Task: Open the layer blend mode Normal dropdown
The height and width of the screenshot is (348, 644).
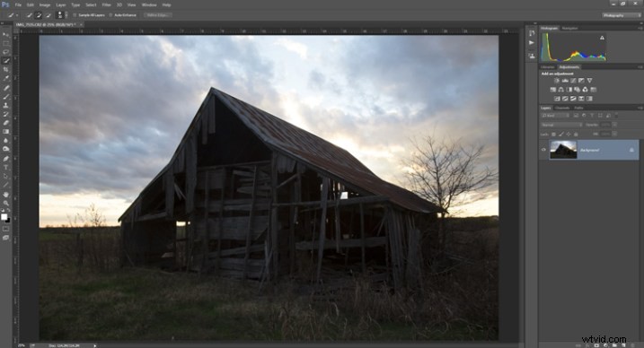Action: click(x=561, y=125)
